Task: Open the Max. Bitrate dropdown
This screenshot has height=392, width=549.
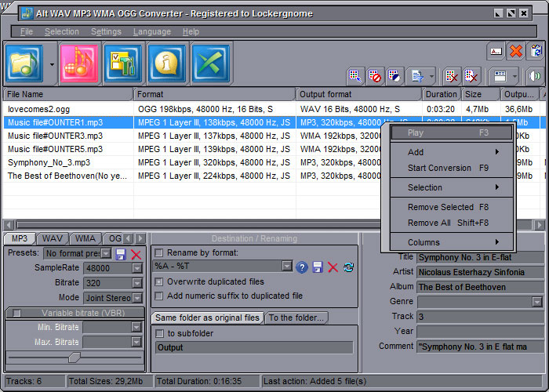Action: click(136, 342)
